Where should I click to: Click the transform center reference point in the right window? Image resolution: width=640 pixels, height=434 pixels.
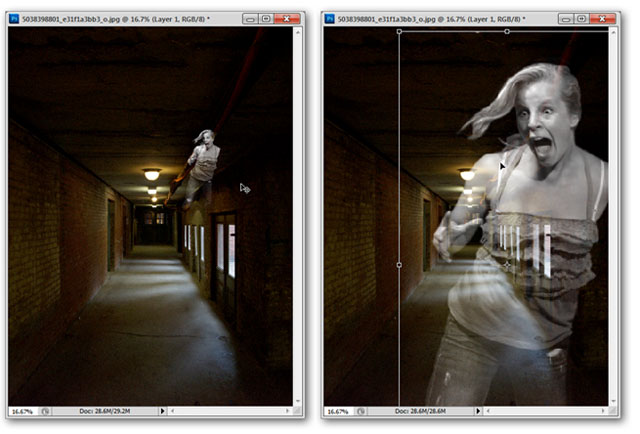507,265
